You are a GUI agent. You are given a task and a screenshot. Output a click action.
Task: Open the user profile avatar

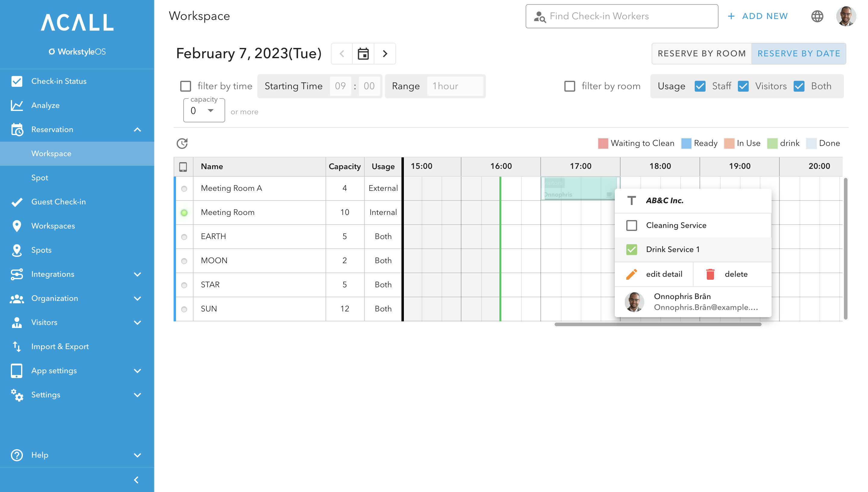click(x=846, y=16)
